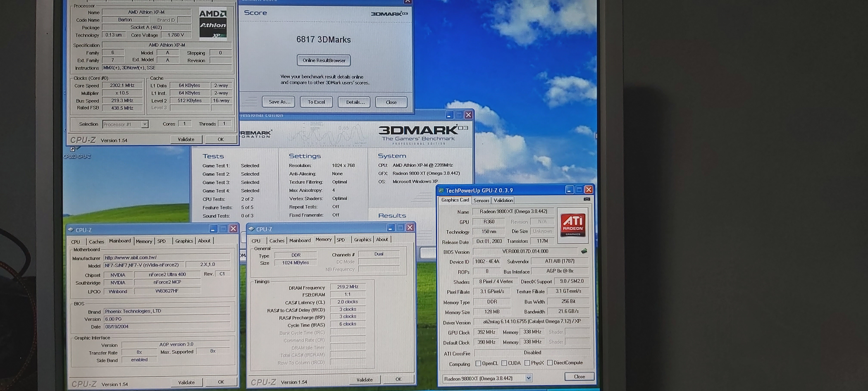The image size is (868, 391).
Task: Open About tab in CPU-Z Memory window
Action: tap(382, 239)
